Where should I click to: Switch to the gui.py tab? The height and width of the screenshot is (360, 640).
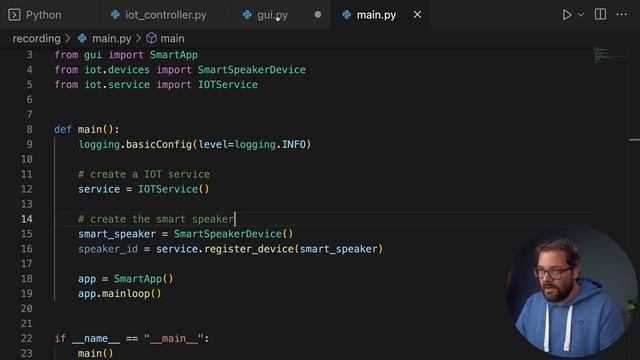pyautogui.click(x=273, y=15)
